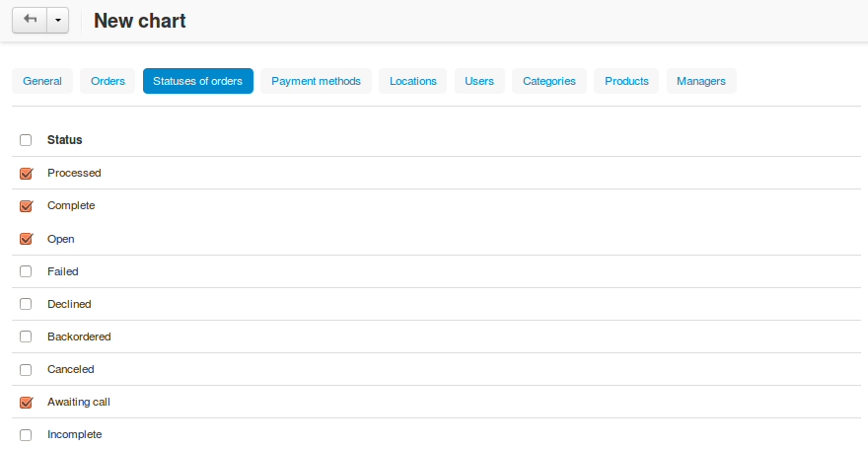
Task: Switch to the General tab
Action: click(42, 81)
